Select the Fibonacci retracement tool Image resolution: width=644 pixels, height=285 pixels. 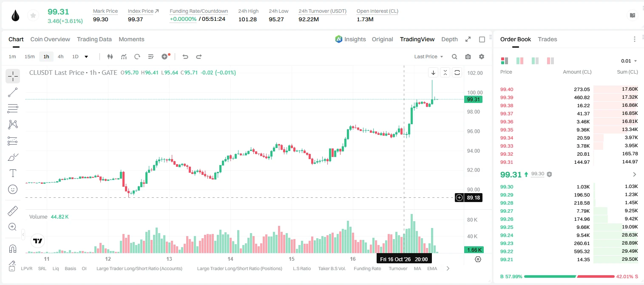coord(13,108)
